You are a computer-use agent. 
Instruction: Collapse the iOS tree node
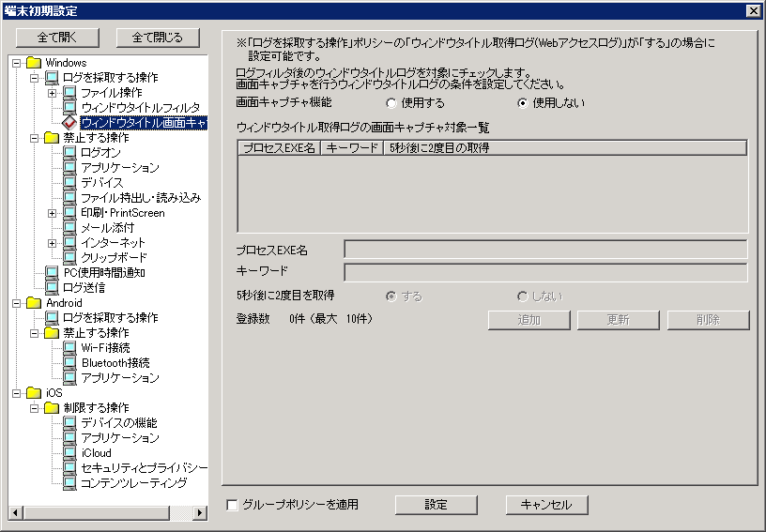[17, 393]
